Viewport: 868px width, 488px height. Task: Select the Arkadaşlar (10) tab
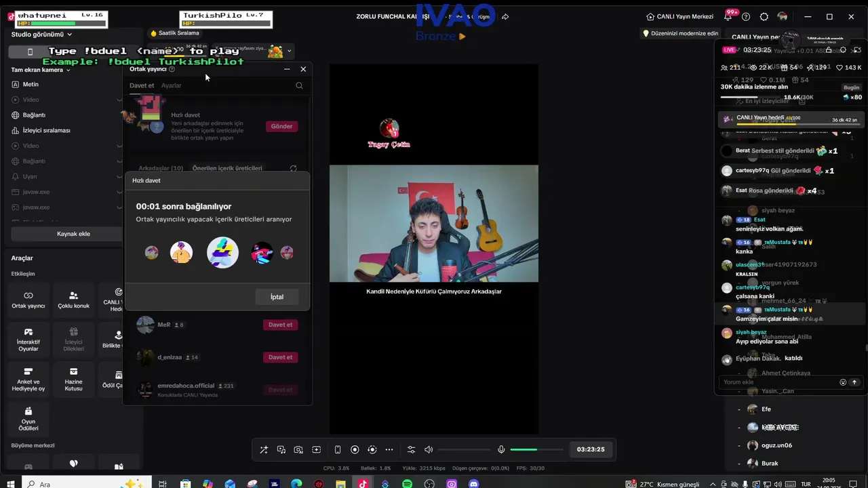point(161,168)
